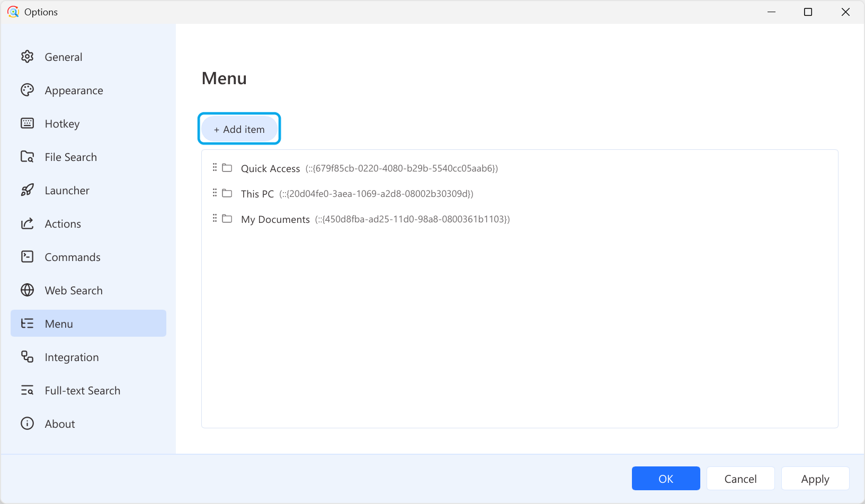Screen dimensions: 865x504
Task: Select the Menu text in sidebar
Action: point(59,323)
